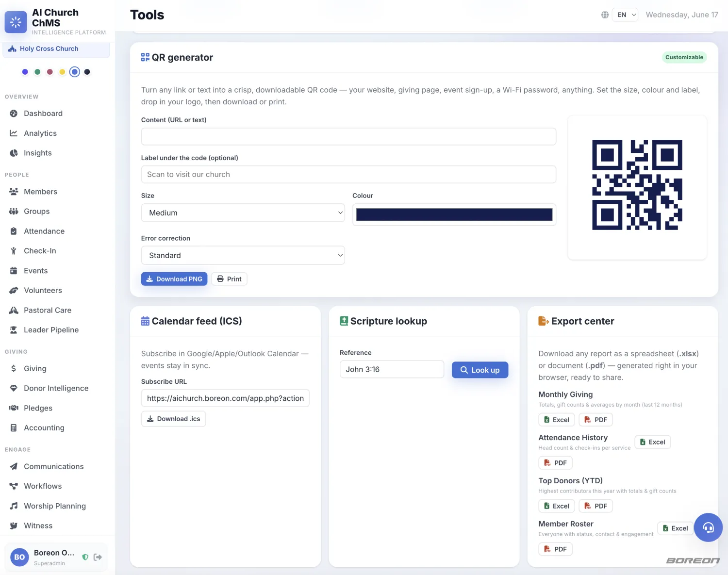Go to the Check-In menu item
The width and height of the screenshot is (728, 575).
(40, 251)
